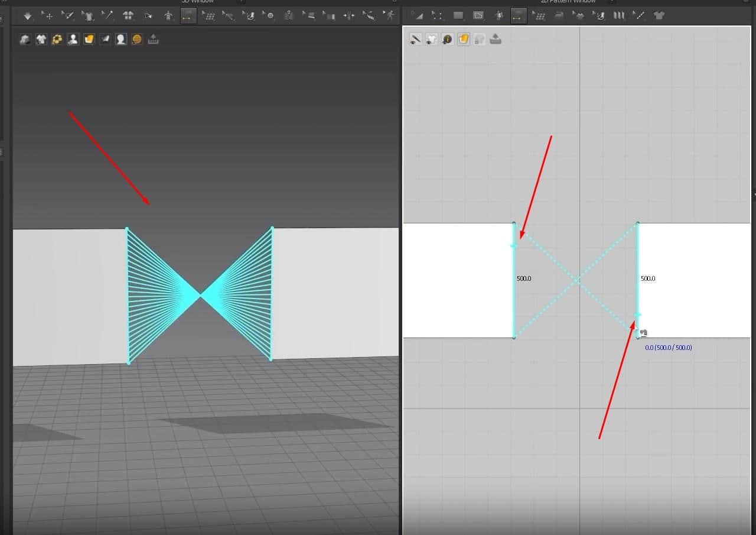Click the upload tray icon in 2D window
Screen dimensions: 756x535
click(496, 40)
